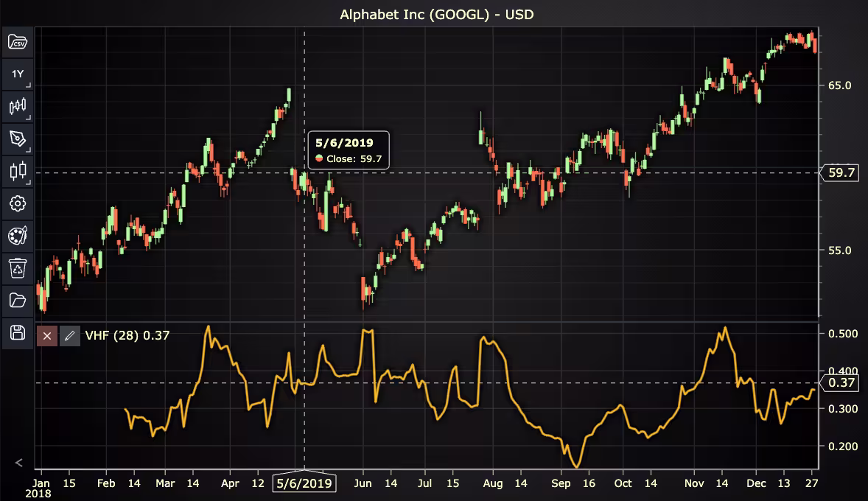868x501 pixels.
Task: Remove the VHF indicator with X button
Action: pos(47,335)
